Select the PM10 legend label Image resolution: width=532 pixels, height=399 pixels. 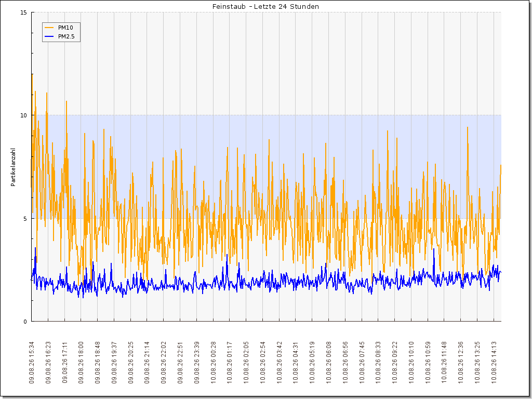pos(65,28)
